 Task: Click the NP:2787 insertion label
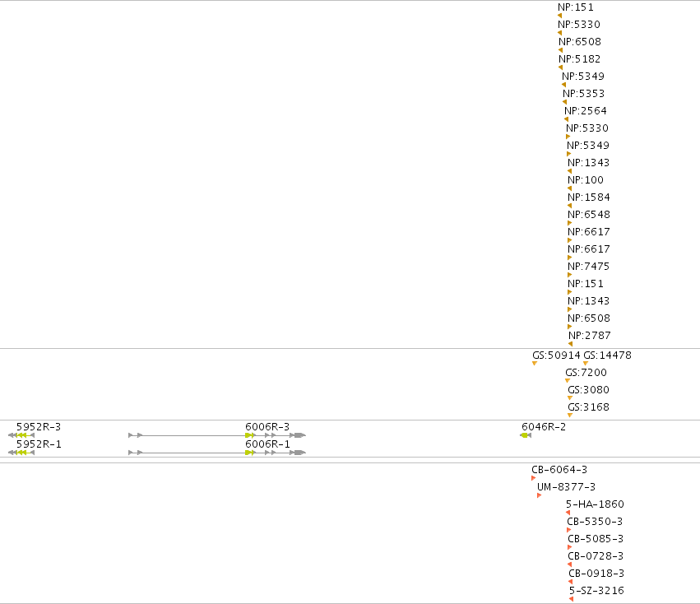pyautogui.click(x=589, y=336)
